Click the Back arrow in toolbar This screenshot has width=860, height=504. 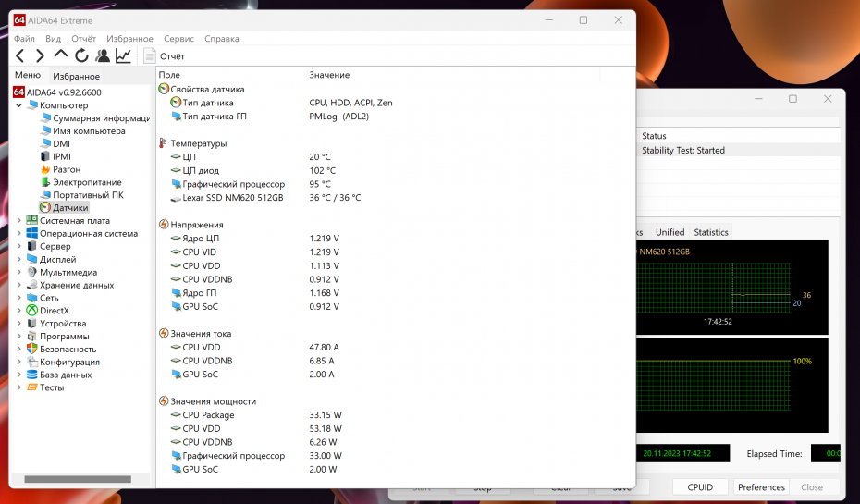coord(20,56)
